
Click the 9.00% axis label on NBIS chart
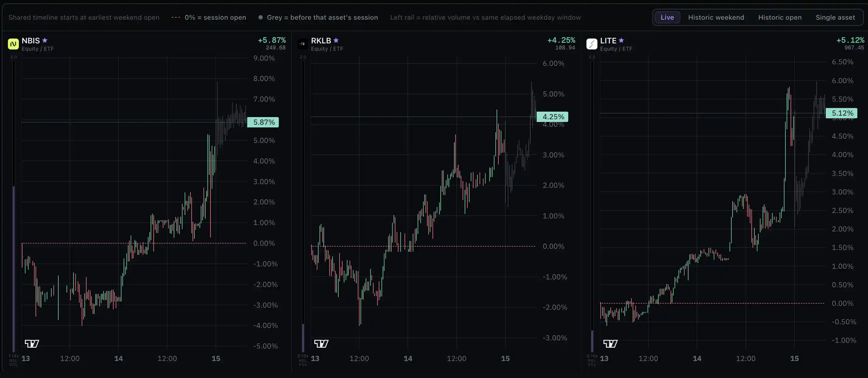(x=264, y=58)
